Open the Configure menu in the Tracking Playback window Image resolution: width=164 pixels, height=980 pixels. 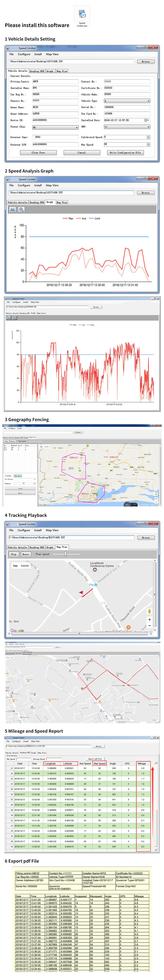[24, 530]
